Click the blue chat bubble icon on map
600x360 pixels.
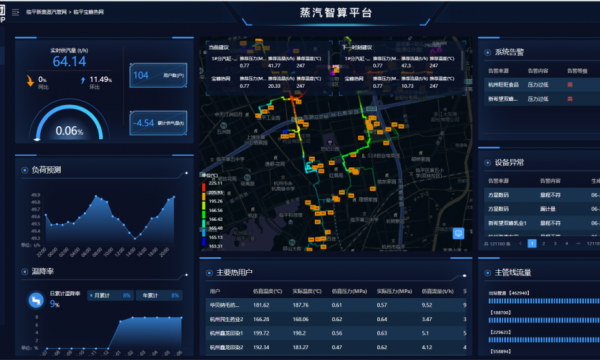tap(458, 233)
